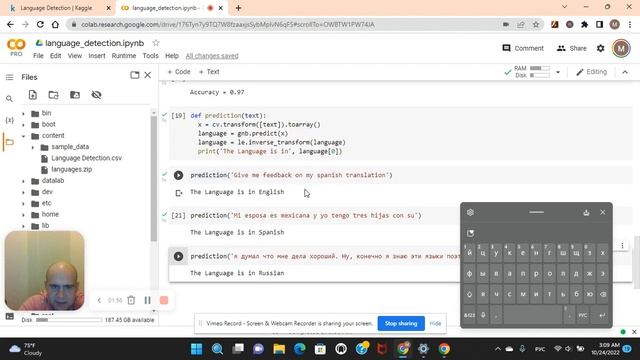Open the Editing mode dropdown
640x360 pixels.
(591, 72)
